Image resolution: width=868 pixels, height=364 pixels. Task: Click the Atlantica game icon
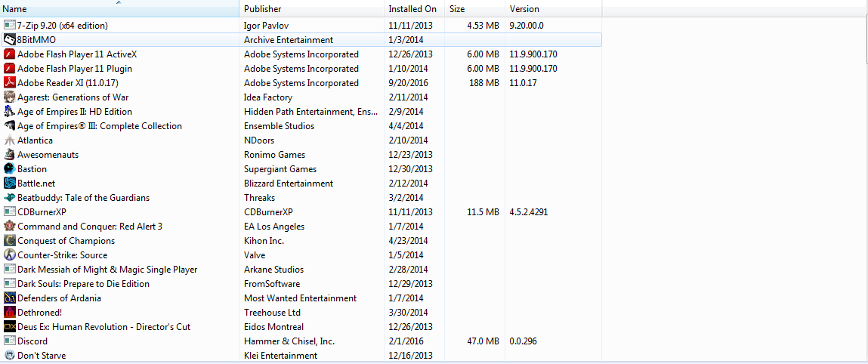click(9, 140)
